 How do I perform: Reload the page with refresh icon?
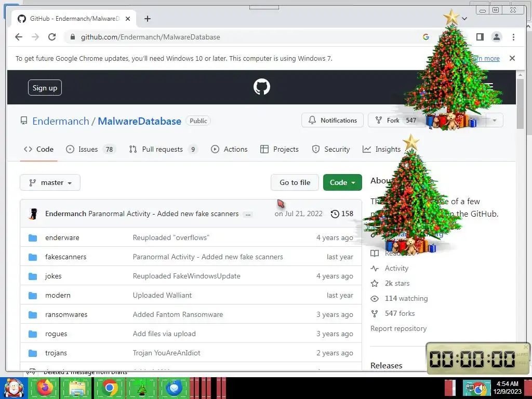tap(52, 37)
